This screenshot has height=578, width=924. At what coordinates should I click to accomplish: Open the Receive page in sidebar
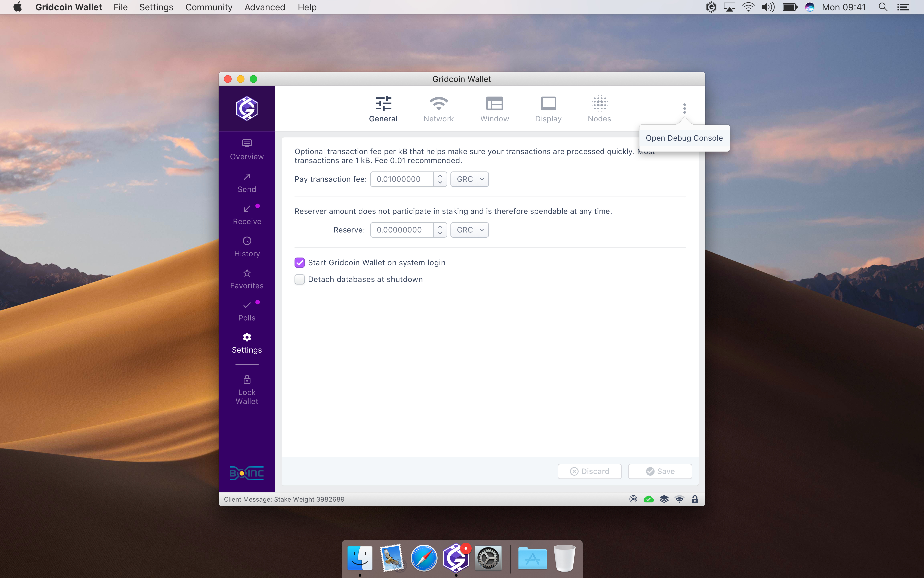tap(247, 215)
